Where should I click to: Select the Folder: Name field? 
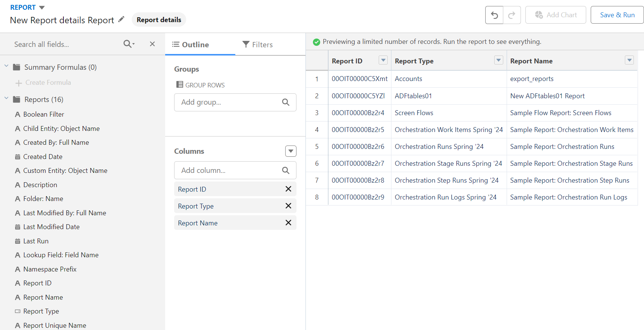pos(43,199)
